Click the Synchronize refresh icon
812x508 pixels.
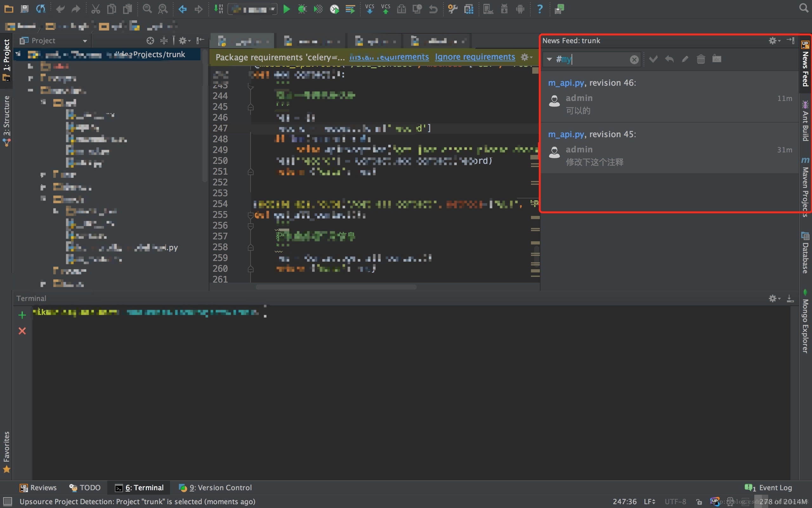pos(41,9)
